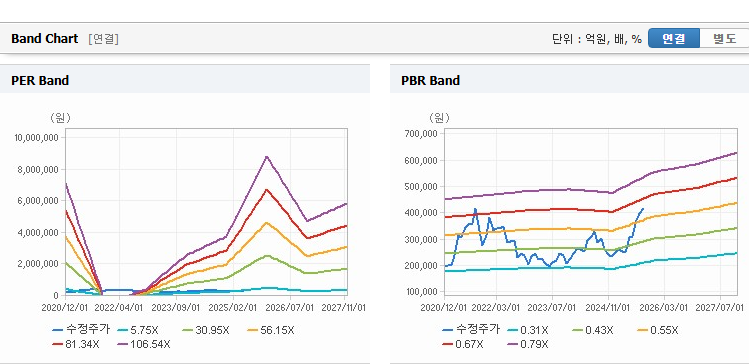Click the 2,000,000 y-axis label

pos(38,264)
